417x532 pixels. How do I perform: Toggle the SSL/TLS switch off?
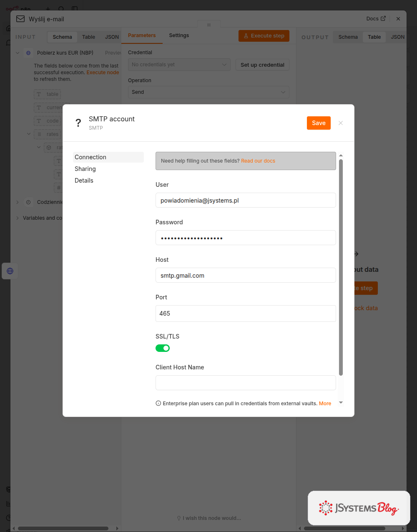(163, 348)
